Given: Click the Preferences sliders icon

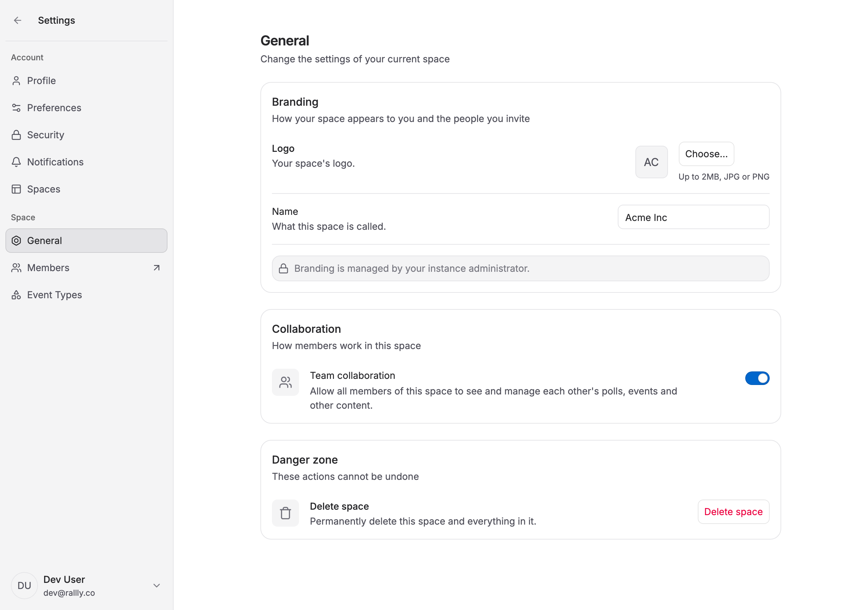Looking at the screenshot, I should pos(16,108).
